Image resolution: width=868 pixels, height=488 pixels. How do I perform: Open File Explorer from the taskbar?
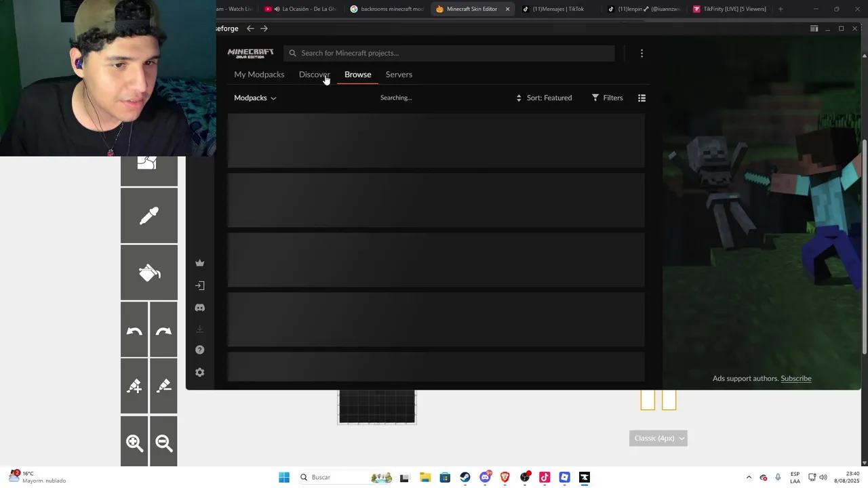point(425,477)
